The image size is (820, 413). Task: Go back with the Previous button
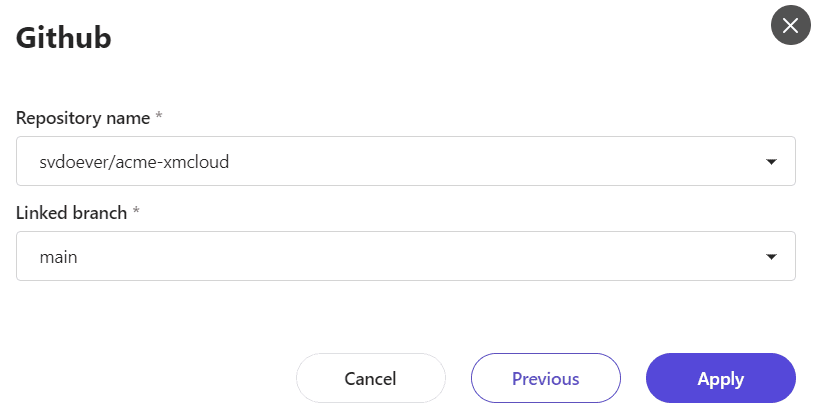545,379
